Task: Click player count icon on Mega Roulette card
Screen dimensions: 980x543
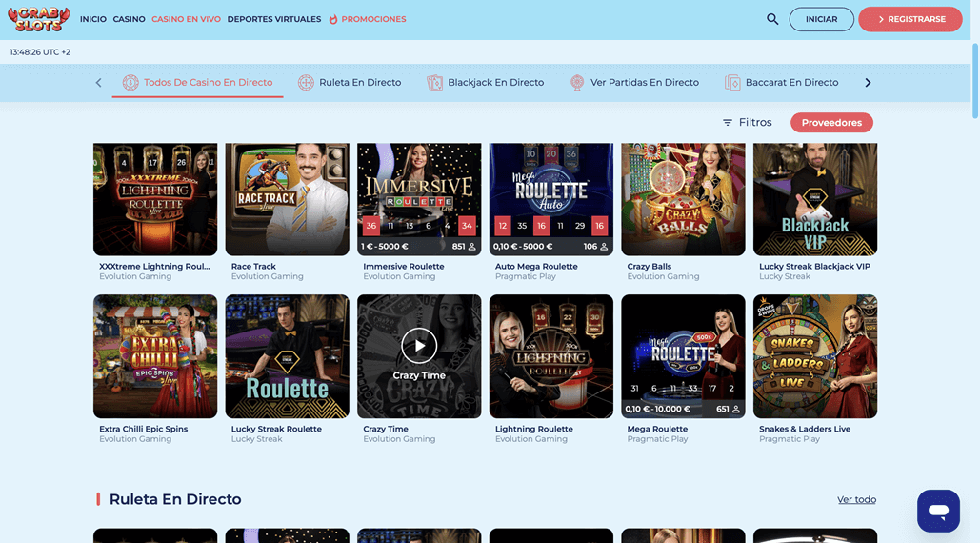Action: tap(735, 410)
